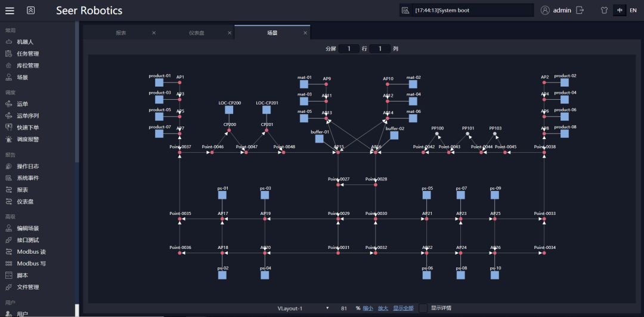Image resolution: width=644 pixels, height=317 pixels.
Task: Switch to the 报表 tab
Action: tap(121, 33)
